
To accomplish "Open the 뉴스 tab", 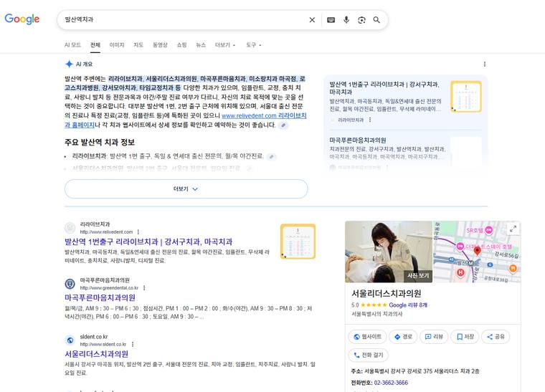I will 201,45.
